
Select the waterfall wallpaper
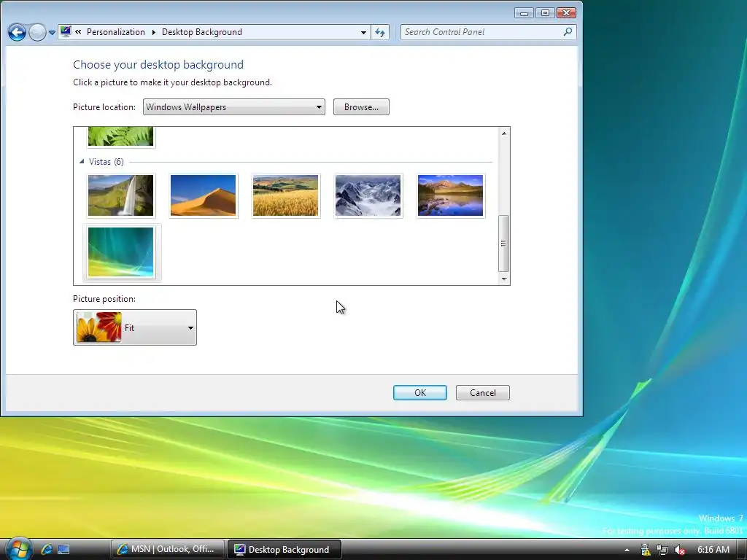click(120, 195)
